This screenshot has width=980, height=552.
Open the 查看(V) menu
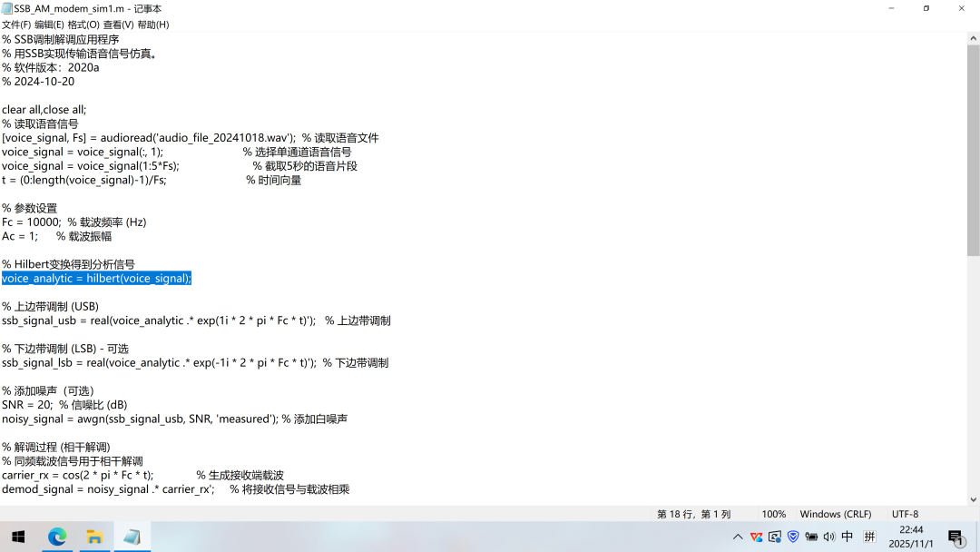point(118,25)
